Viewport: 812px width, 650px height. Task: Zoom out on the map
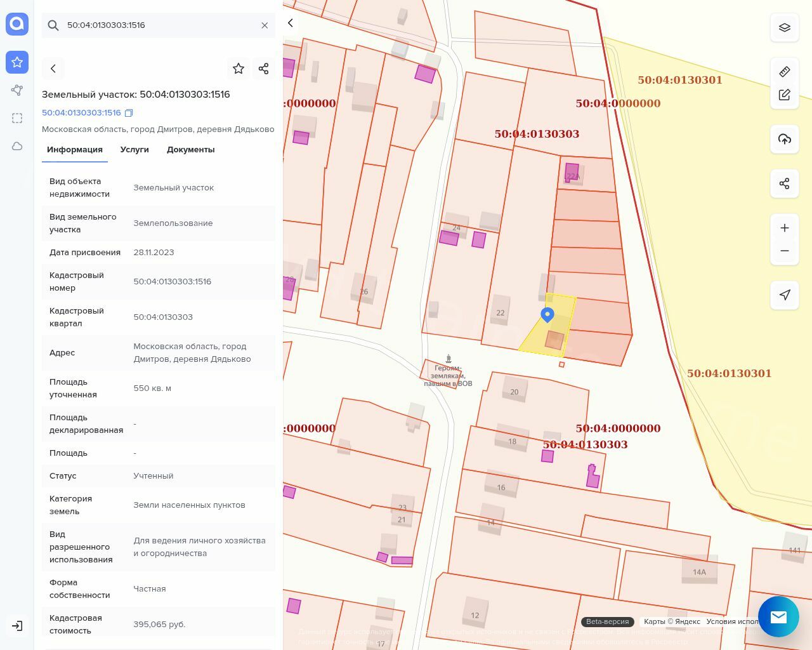point(784,251)
